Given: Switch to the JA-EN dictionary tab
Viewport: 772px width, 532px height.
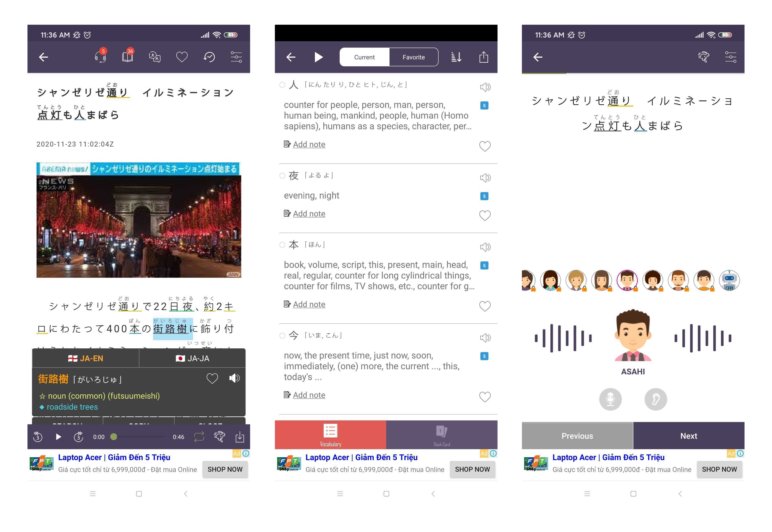Looking at the screenshot, I should tap(86, 358).
